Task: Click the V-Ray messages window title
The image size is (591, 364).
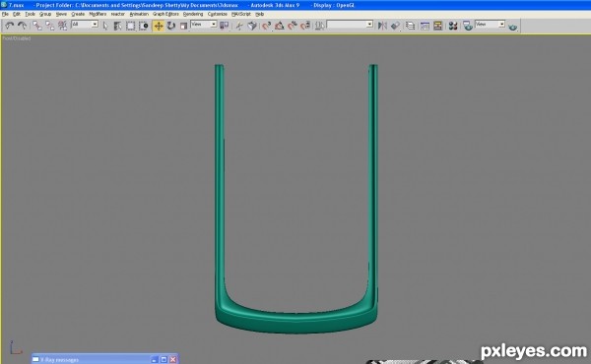Action: [x=59, y=360]
